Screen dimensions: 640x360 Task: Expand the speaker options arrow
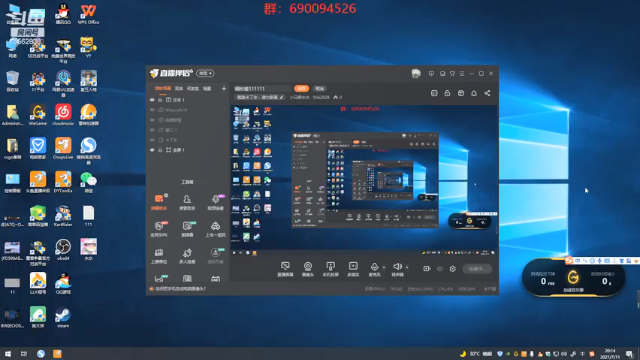(x=407, y=267)
